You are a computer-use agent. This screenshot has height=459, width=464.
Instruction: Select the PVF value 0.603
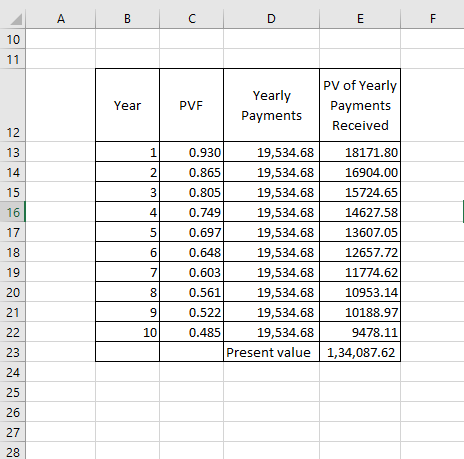coord(191,272)
